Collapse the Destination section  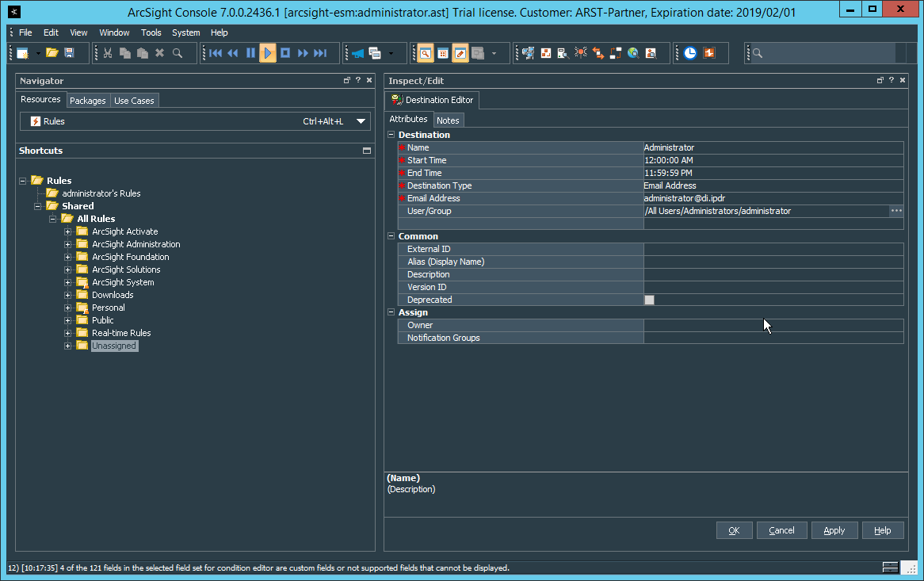coord(391,135)
